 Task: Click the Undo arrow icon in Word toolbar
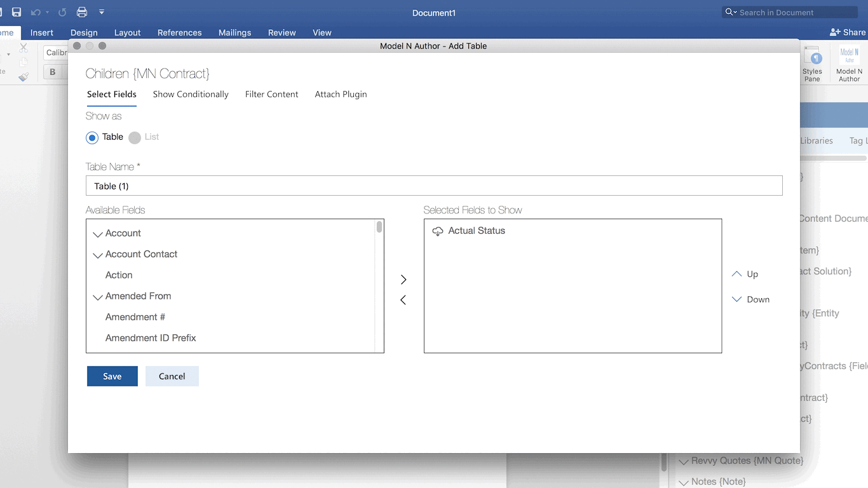click(36, 12)
